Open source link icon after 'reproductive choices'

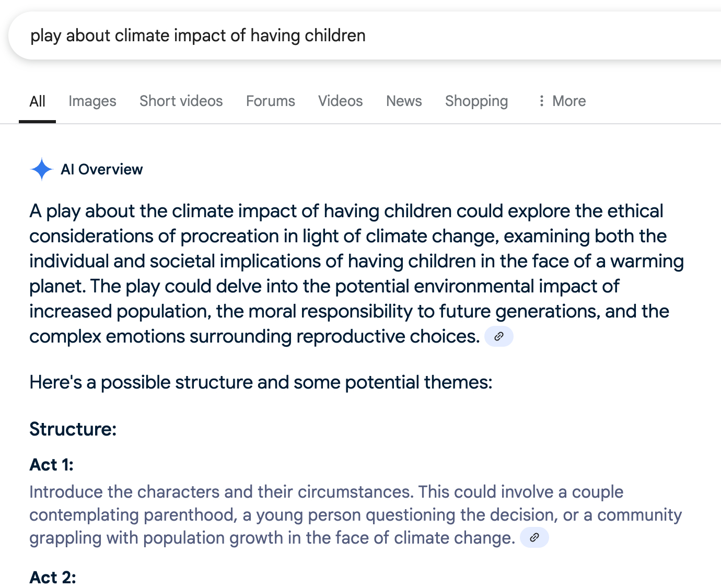tap(498, 336)
